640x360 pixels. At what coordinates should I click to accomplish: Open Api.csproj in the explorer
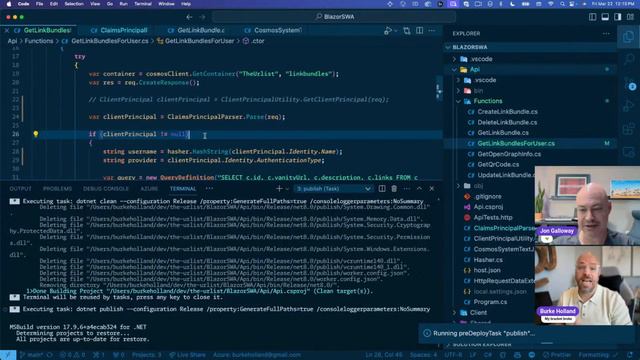tap(488, 207)
